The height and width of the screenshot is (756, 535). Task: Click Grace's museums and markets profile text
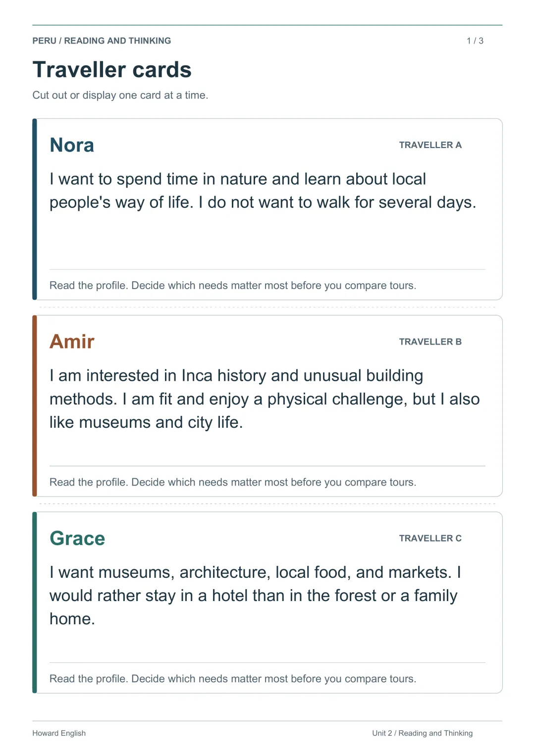click(256, 596)
